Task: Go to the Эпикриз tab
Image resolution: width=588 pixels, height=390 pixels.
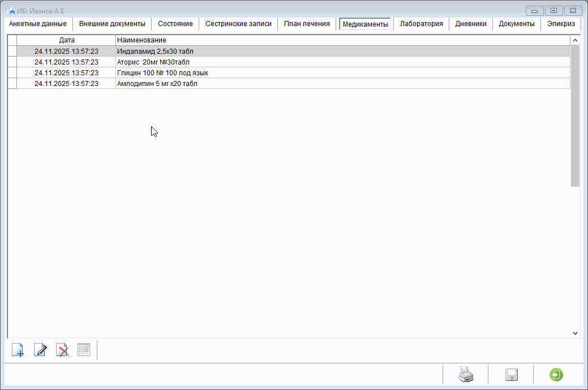Action: click(x=561, y=24)
